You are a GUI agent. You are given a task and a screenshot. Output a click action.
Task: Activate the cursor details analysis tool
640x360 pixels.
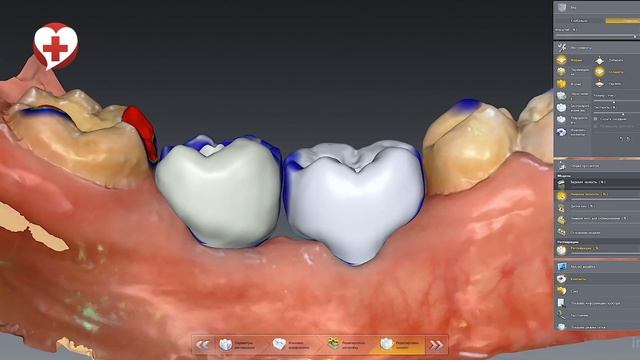pos(562,303)
